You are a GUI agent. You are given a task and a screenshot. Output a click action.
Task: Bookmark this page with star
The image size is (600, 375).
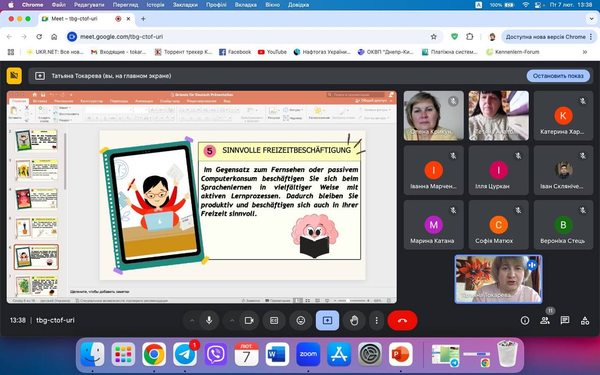pos(434,37)
